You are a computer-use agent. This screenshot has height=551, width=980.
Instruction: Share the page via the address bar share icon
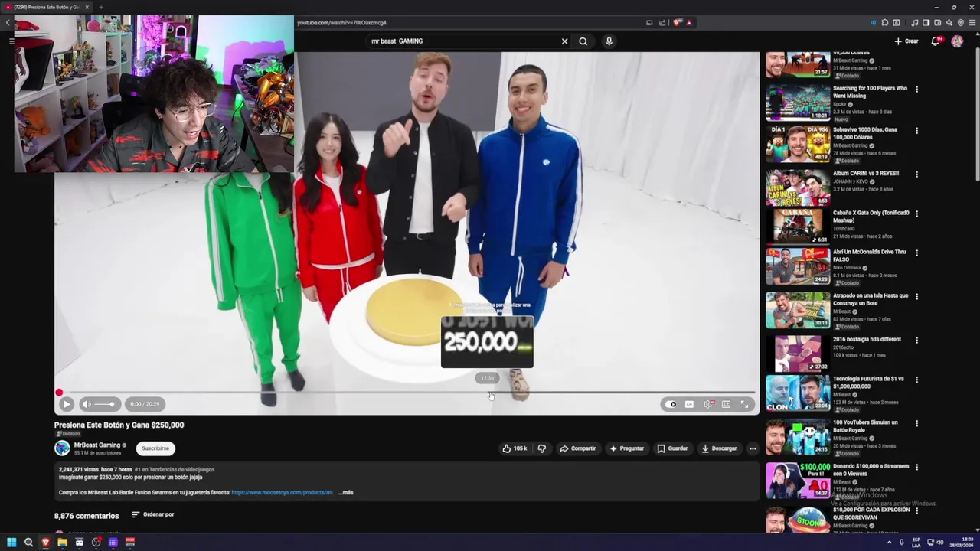tap(662, 23)
